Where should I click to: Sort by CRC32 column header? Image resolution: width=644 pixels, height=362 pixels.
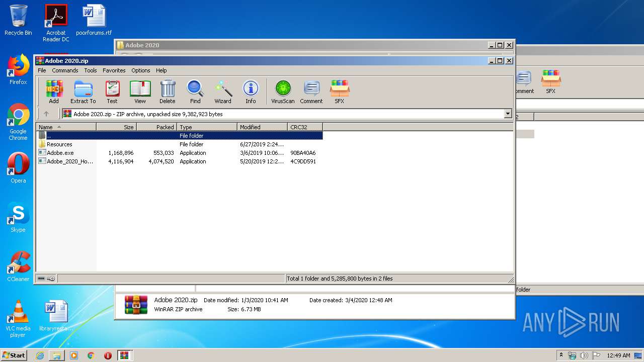pos(305,127)
